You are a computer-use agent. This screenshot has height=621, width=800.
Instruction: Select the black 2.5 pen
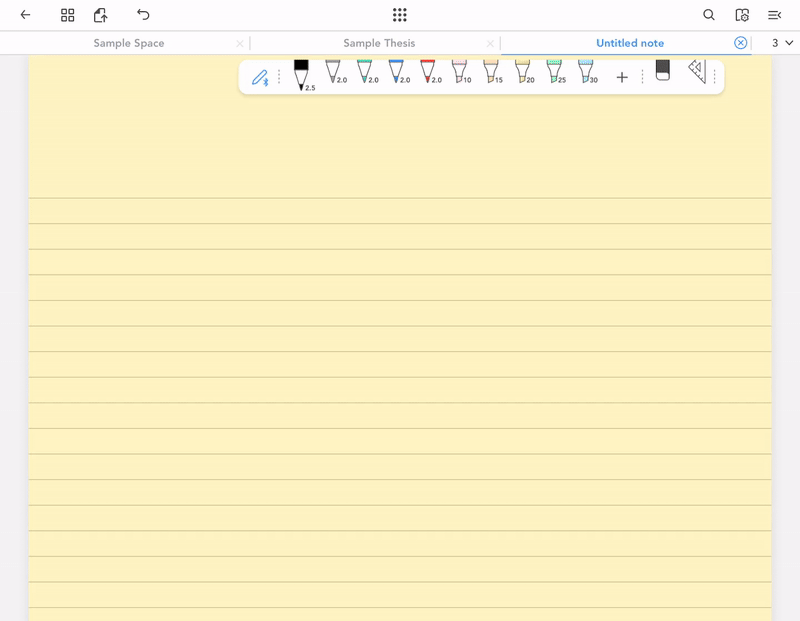tap(302, 75)
